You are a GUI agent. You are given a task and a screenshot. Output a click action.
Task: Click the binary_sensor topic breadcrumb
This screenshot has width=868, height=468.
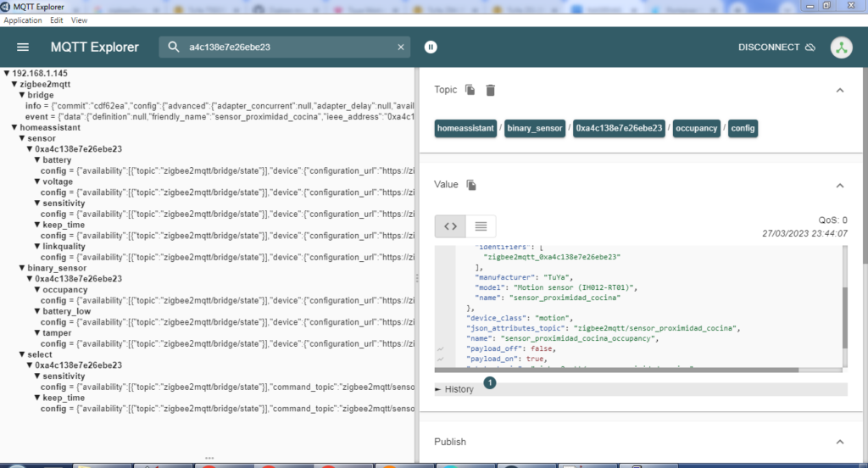click(536, 128)
